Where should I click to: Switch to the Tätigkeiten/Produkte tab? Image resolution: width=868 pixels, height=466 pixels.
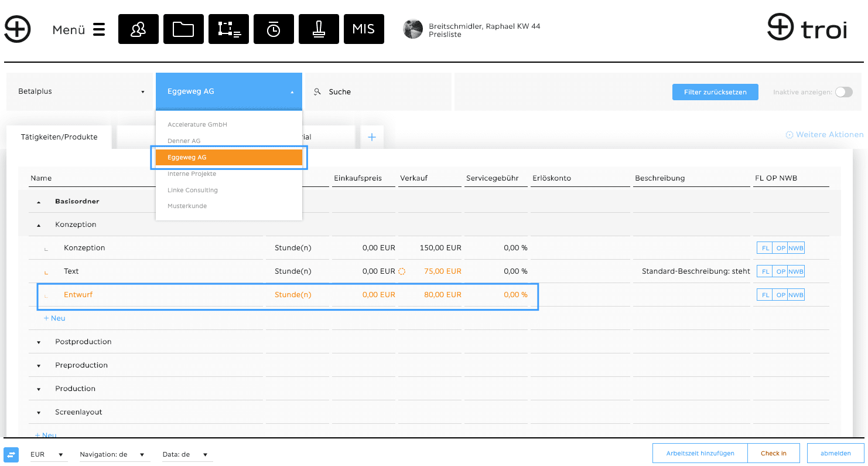(x=59, y=137)
